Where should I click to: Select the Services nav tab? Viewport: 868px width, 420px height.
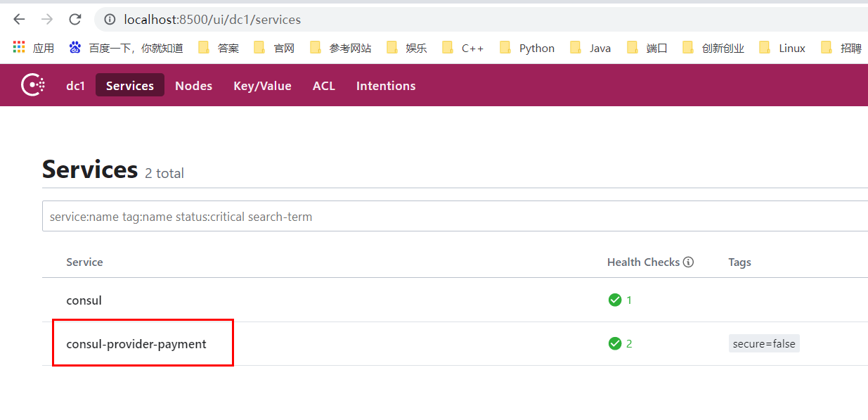[130, 85]
